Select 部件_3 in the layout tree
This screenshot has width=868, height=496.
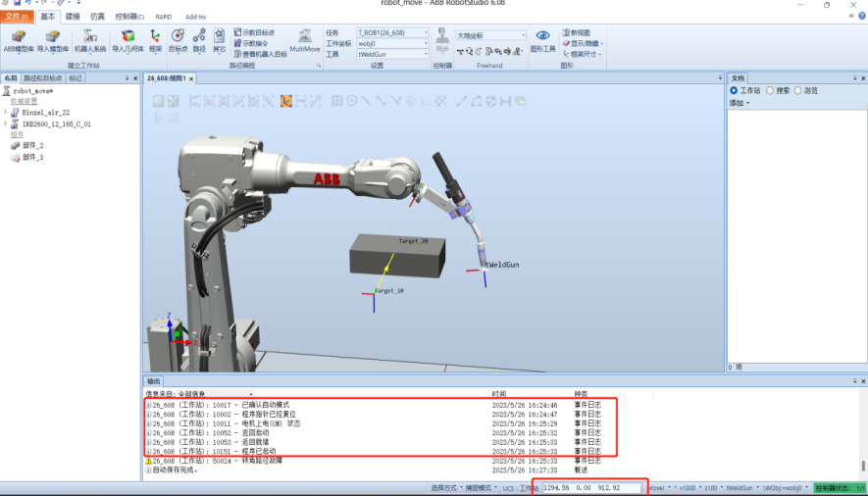click(32, 158)
